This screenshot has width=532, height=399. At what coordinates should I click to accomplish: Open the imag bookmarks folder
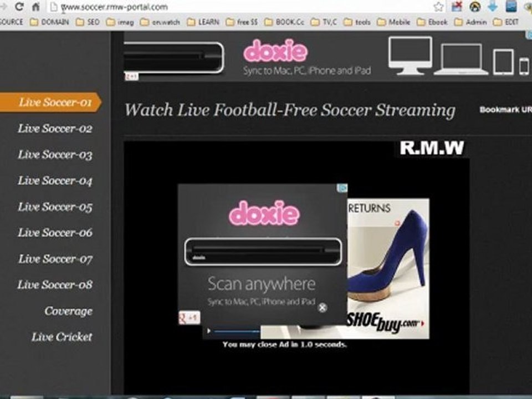(120, 22)
